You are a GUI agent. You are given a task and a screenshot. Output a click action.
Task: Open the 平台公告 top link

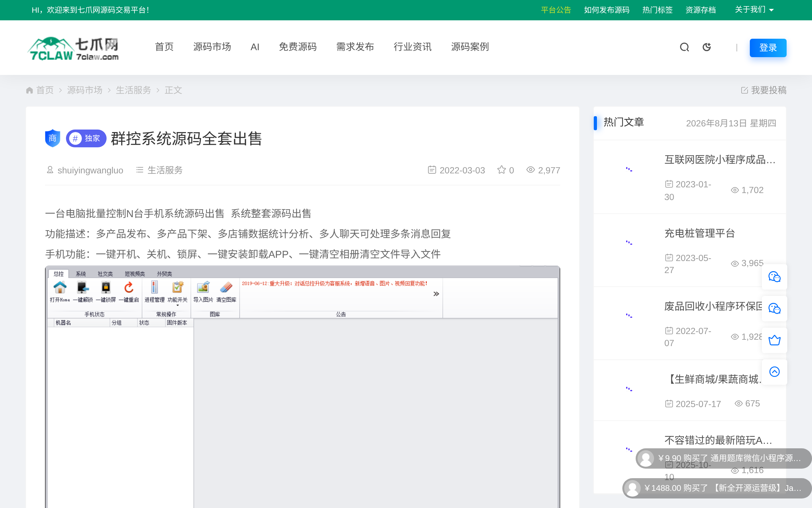556,10
